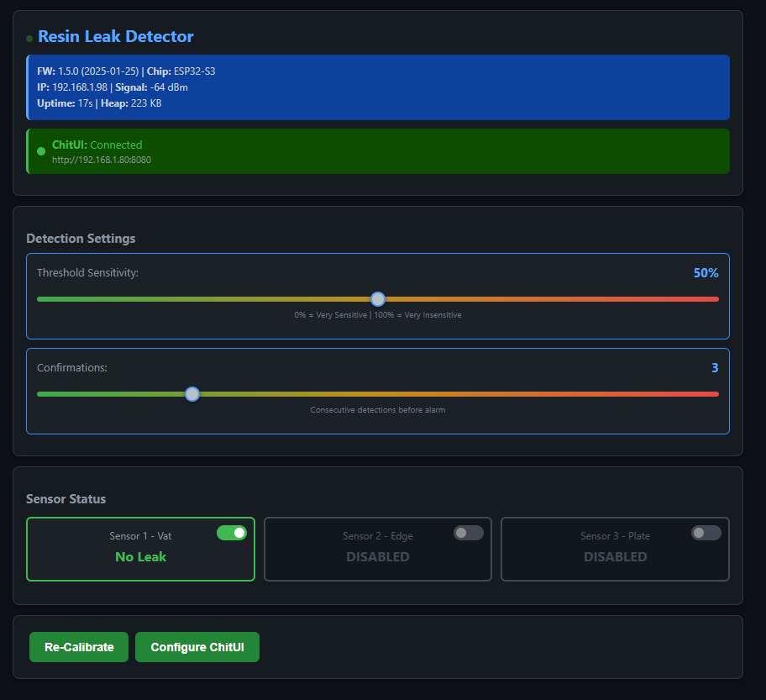Click the red far end of Threshold slider

714,299
